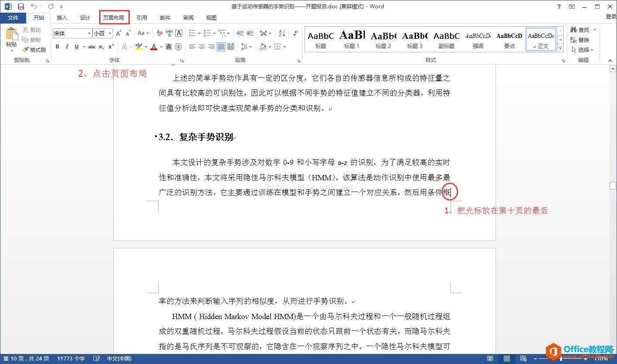Open the font size (小四) dropdown
Viewport: 617px width, 364px height.
(110, 33)
